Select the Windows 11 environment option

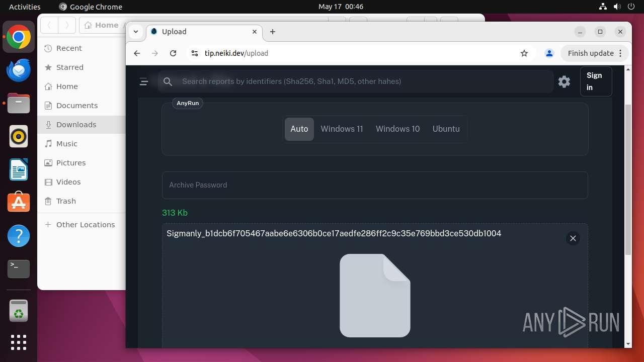(342, 129)
